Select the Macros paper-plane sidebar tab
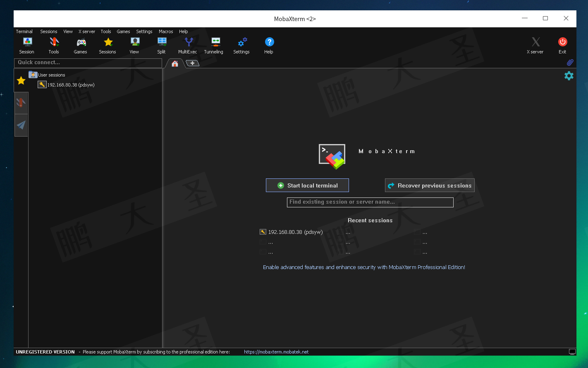This screenshot has height=368, width=588. 21,125
